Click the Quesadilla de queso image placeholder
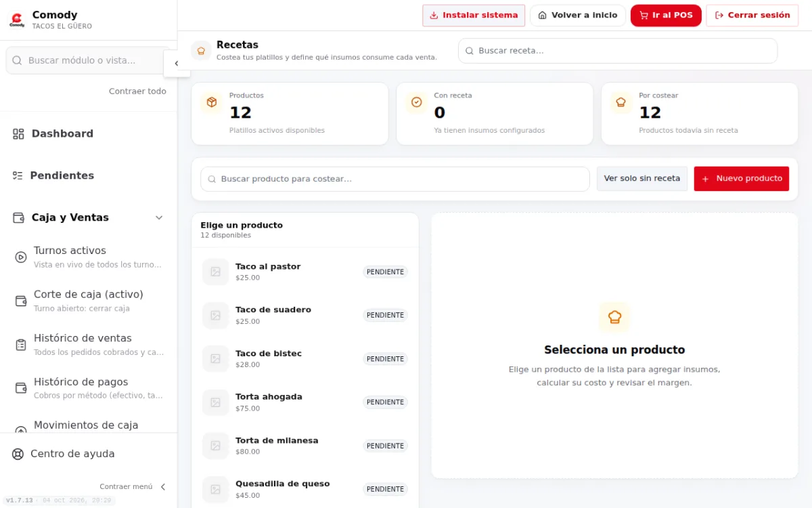Image resolution: width=812 pixels, height=508 pixels. tap(216, 489)
